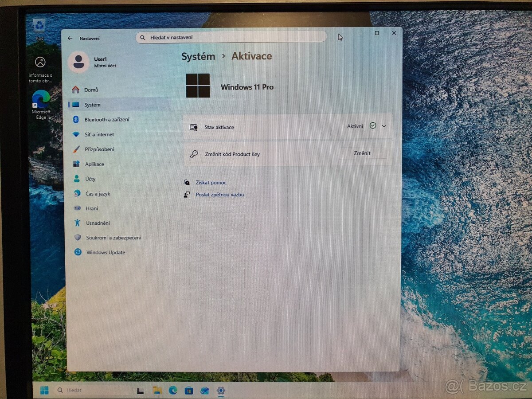
Task: Open File Explorer from the taskbar
Action: click(157, 391)
